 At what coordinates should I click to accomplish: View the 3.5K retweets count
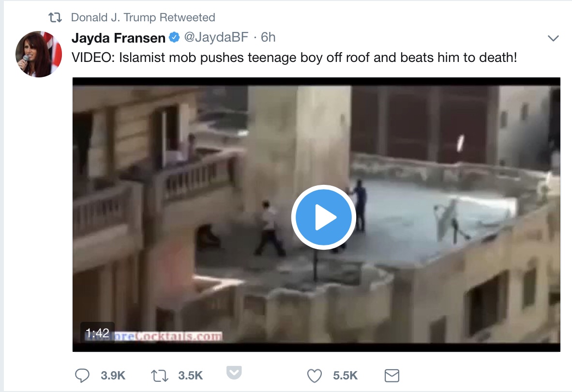pyautogui.click(x=190, y=376)
